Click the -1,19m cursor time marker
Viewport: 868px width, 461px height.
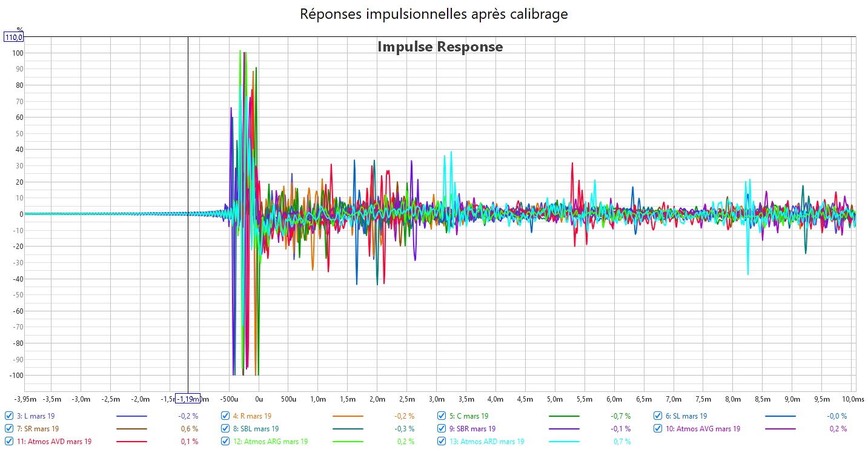pos(188,399)
